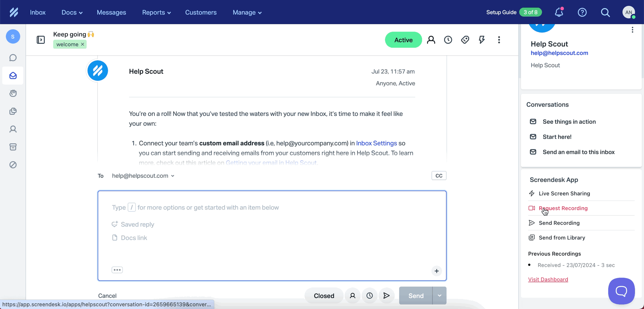Expand the recipient dropdown beside help@helpscout.com

(x=173, y=176)
